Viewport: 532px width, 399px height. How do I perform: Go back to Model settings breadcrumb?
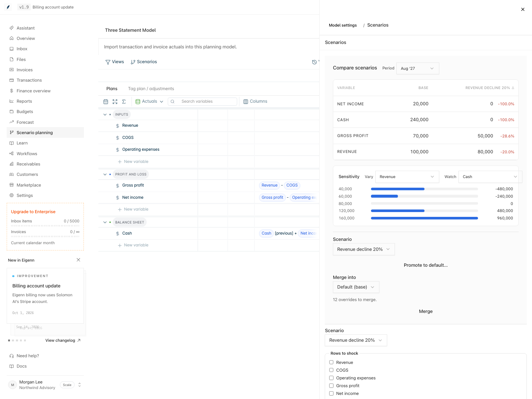coord(343,25)
